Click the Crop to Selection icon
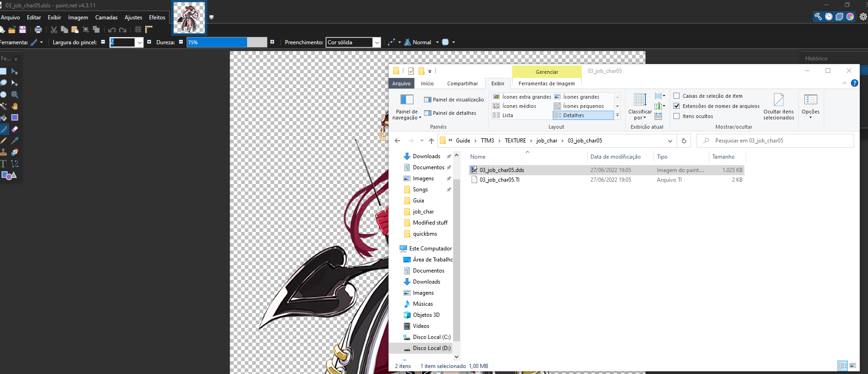Image resolution: width=868 pixels, height=374 pixels. 86,30
